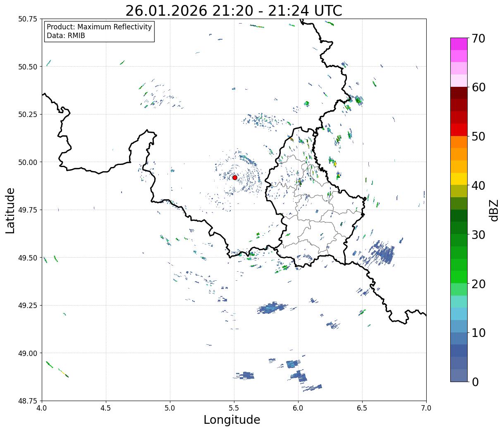
Task: Click the colorbar tick label 40
Action: tap(478, 186)
